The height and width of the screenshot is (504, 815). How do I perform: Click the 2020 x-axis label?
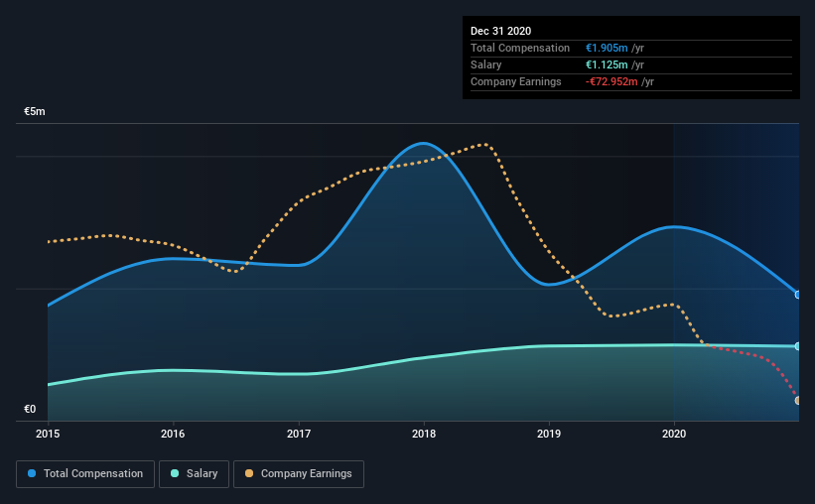(x=674, y=434)
